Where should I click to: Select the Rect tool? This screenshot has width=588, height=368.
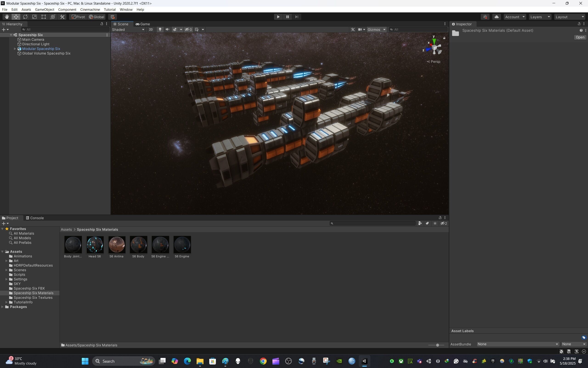point(44,17)
